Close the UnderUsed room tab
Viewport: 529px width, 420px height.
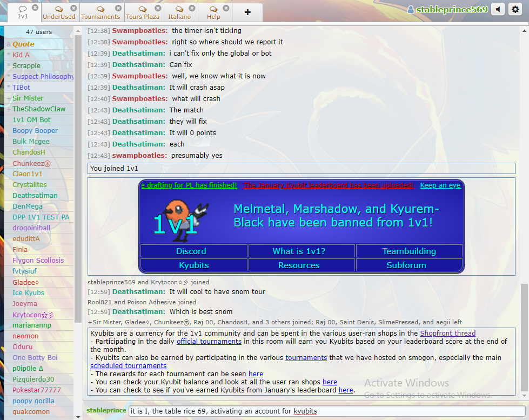pyautogui.click(x=73, y=8)
